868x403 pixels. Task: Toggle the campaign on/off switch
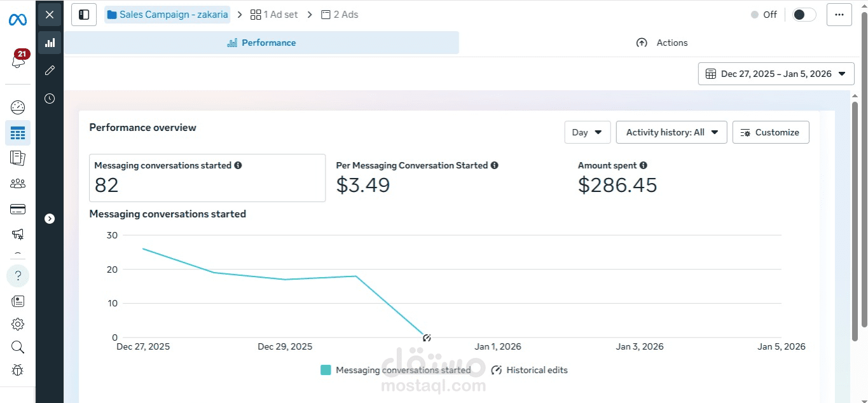tap(804, 15)
